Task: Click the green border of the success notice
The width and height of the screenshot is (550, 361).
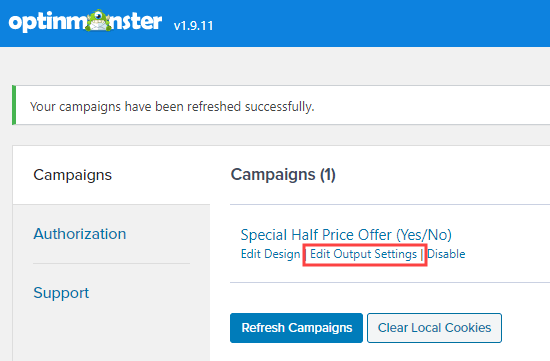Action: coord(14,105)
